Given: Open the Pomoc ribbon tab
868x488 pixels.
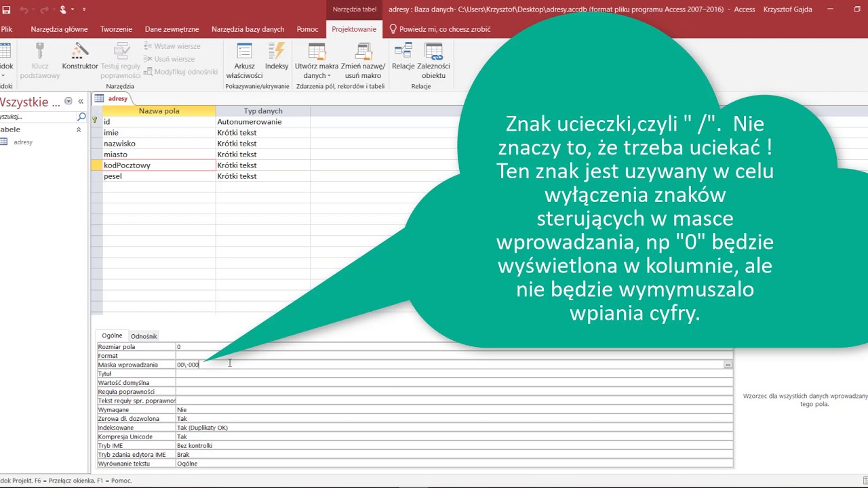Looking at the screenshot, I should click(x=307, y=29).
